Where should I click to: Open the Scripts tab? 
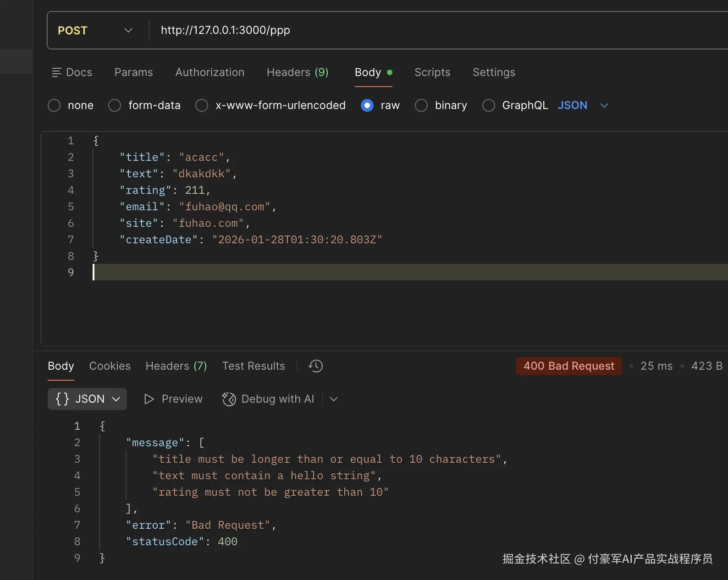coord(432,72)
